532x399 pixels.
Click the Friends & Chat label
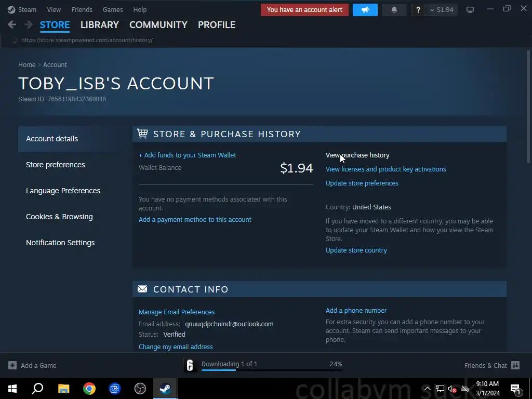[x=486, y=365]
